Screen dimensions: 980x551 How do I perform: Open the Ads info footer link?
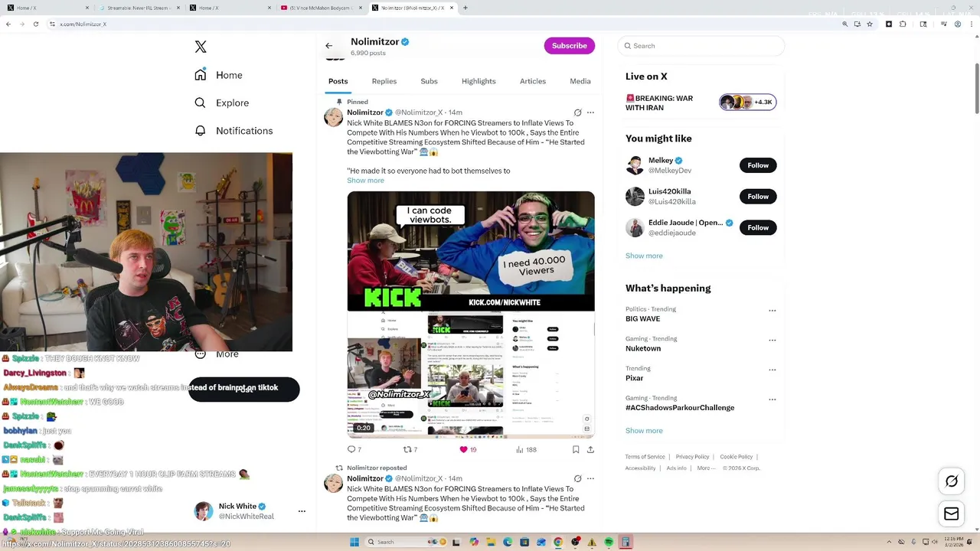pyautogui.click(x=676, y=468)
